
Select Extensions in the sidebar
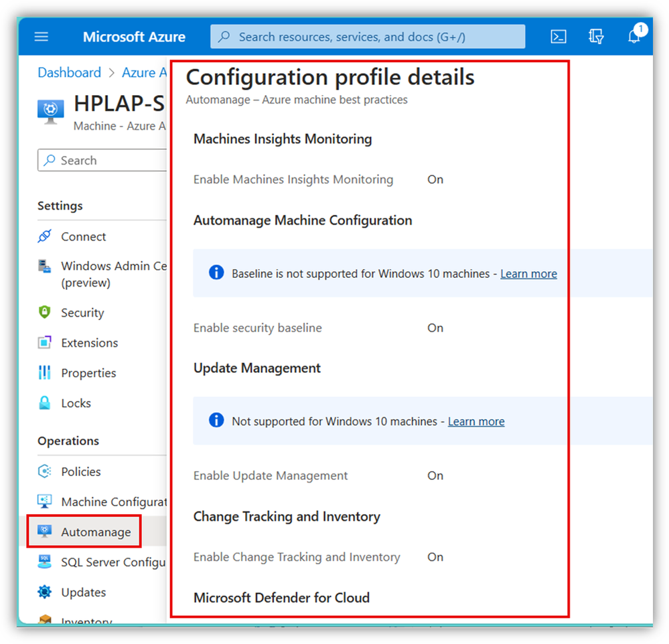(x=90, y=343)
